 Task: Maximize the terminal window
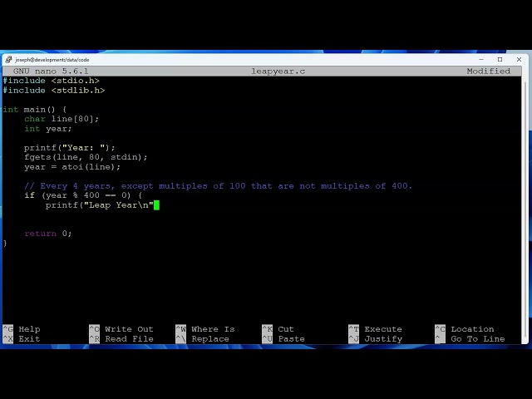tap(500, 59)
